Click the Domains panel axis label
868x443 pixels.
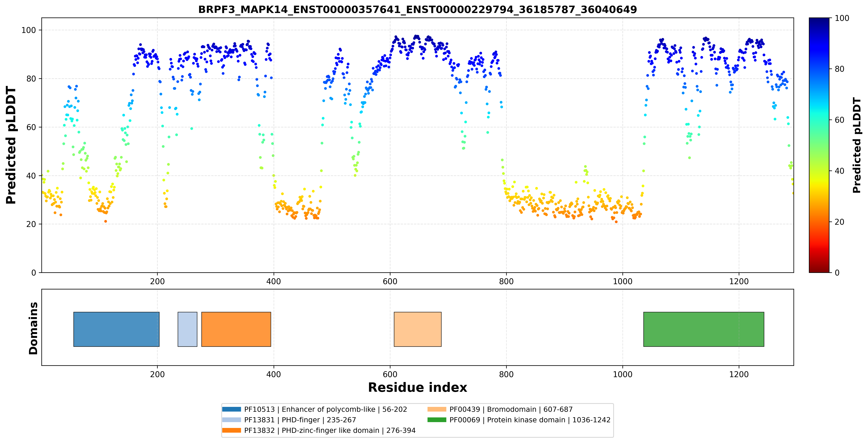tap(33, 328)
